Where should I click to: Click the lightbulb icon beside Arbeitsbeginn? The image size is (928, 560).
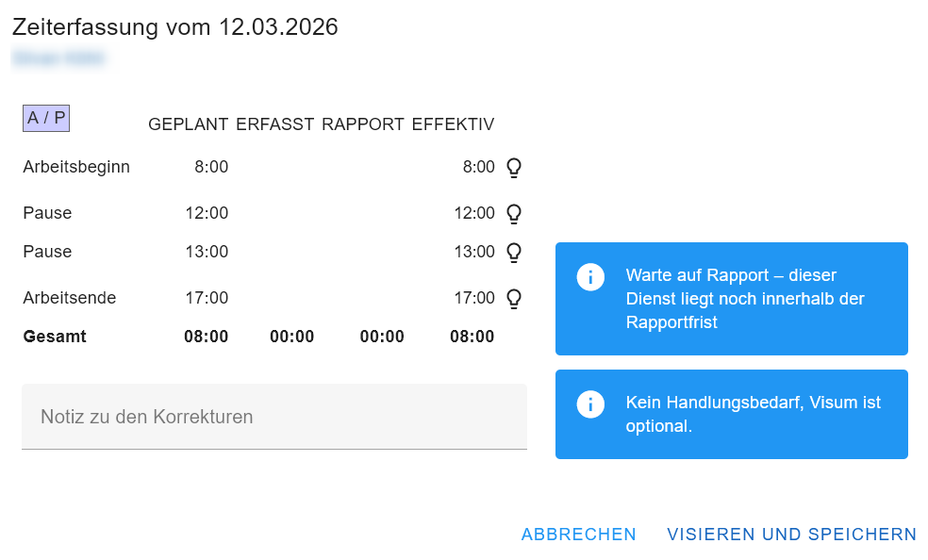point(514,168)
